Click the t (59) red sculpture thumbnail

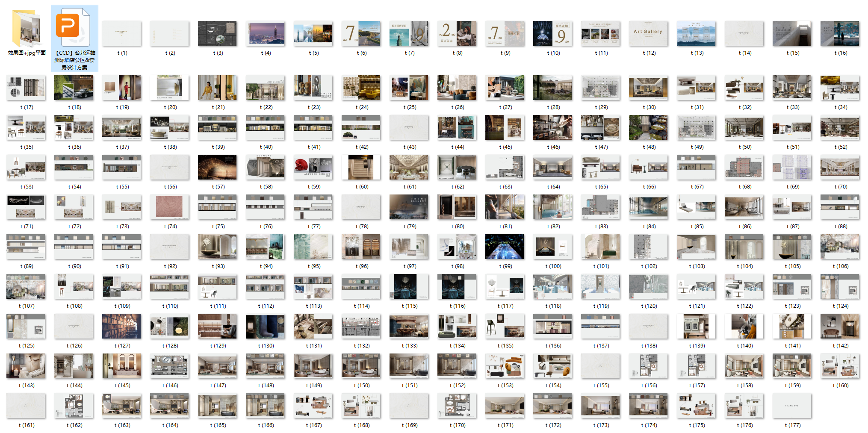(313, 167)
